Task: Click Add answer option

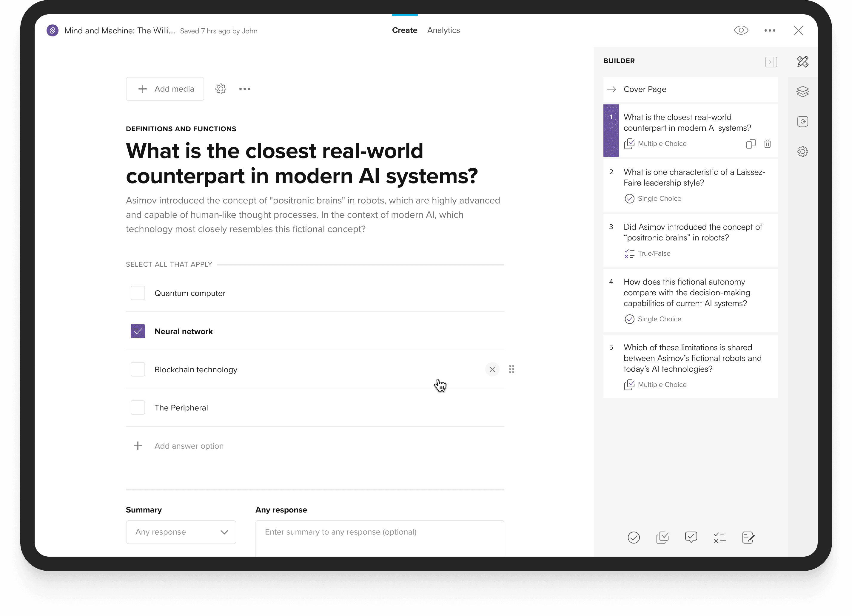Action: point(189,446)
